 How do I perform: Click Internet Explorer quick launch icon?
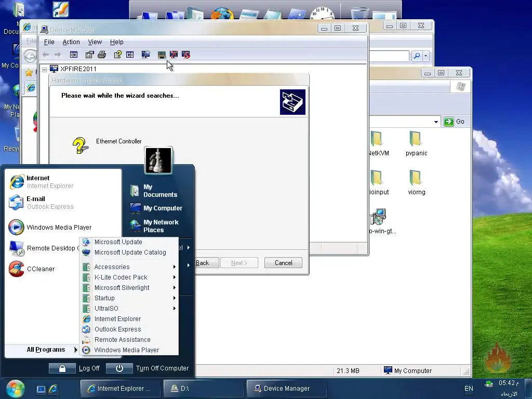click(54, 389)
